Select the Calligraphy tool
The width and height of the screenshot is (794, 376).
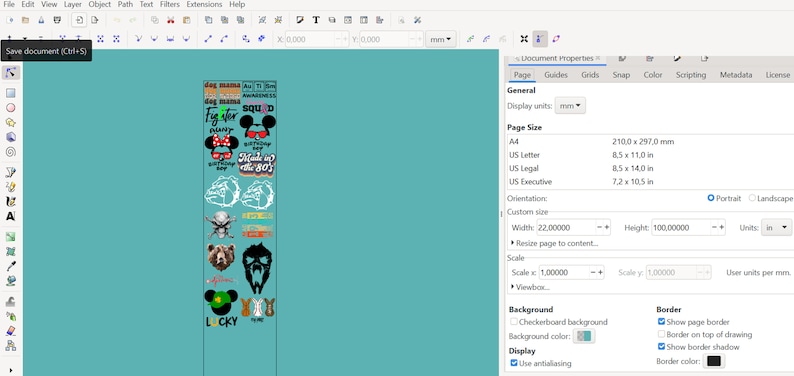[x=10, y=202]
